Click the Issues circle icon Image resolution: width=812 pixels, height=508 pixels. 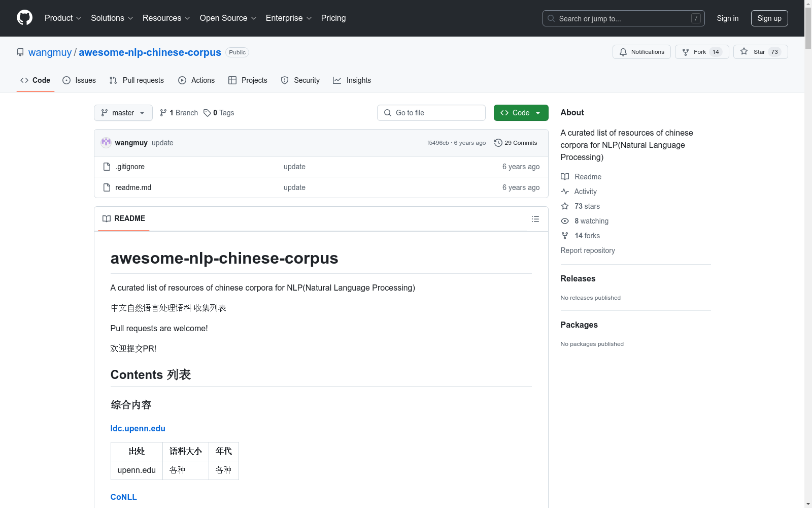(66, 80)
